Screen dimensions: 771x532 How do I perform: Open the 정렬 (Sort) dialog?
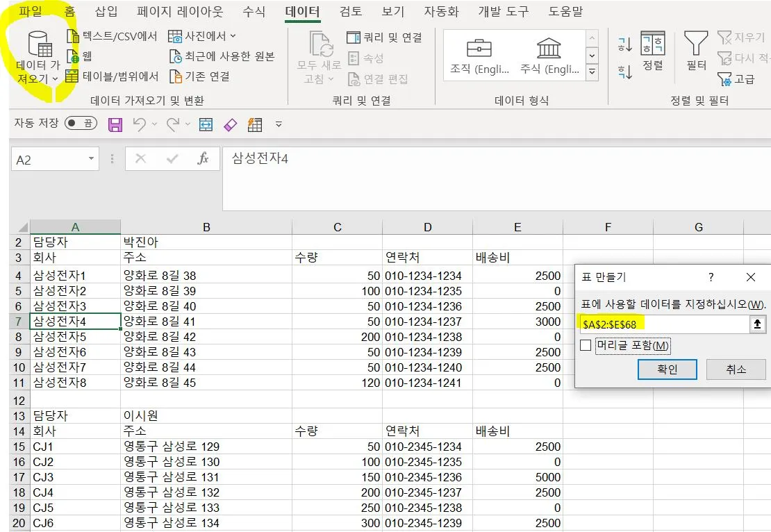pos(652,51)
